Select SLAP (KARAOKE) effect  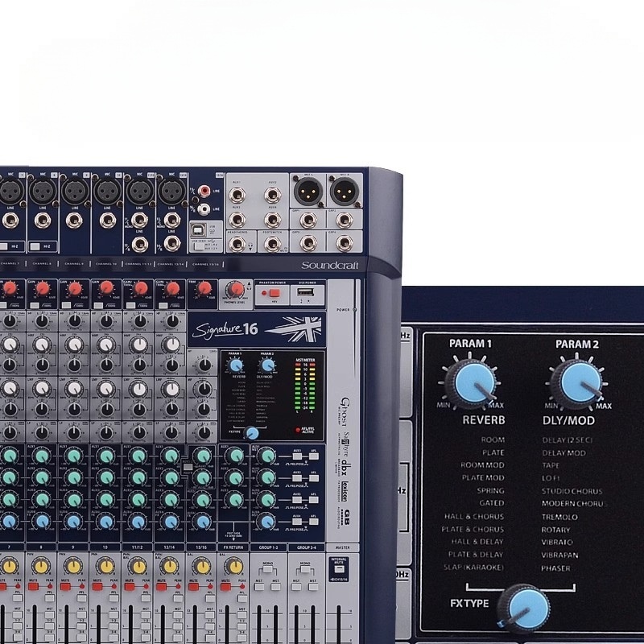click(473, 568)
